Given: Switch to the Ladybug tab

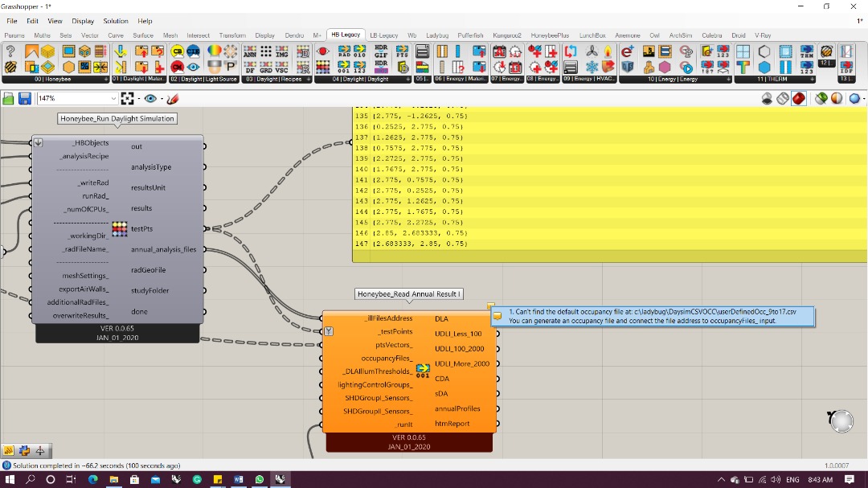Looking at the screenshot, I should point(437,35).
